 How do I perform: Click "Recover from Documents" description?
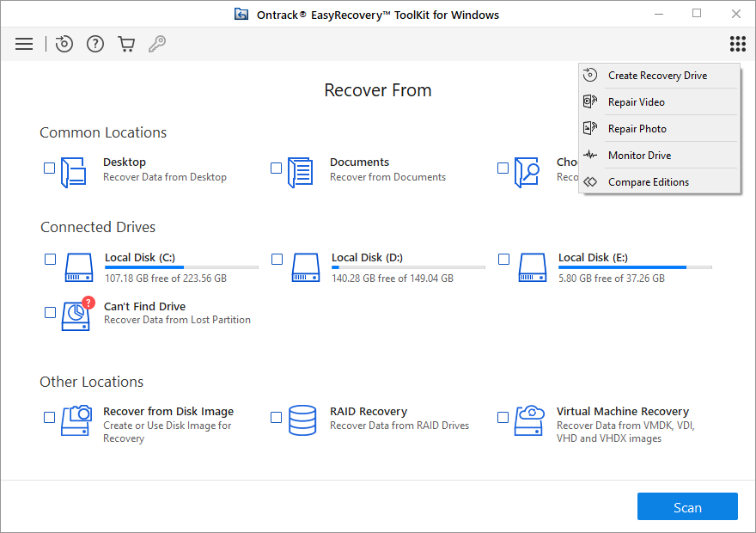pos(387,177)
